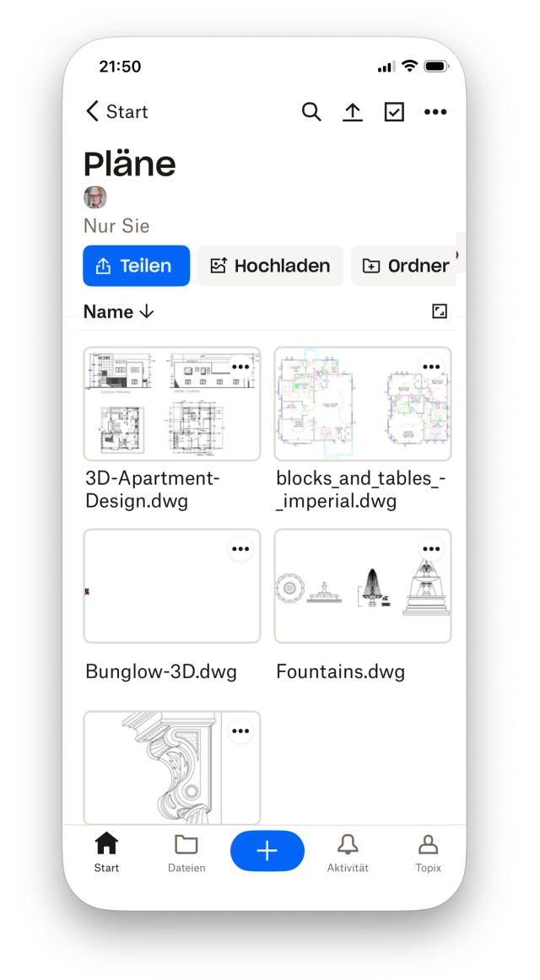Open the ornamental bracket drawing thumbnail
The image size is (540, 980).
point(172,767)
